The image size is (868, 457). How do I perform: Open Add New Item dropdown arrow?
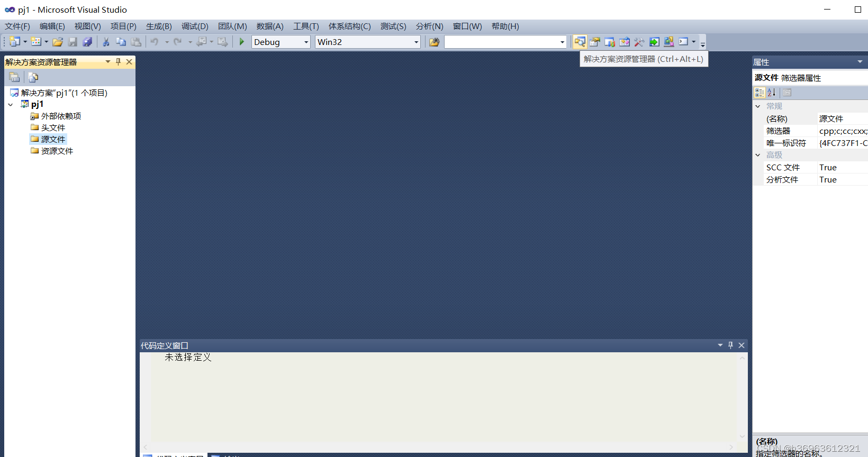click(46, 42)
